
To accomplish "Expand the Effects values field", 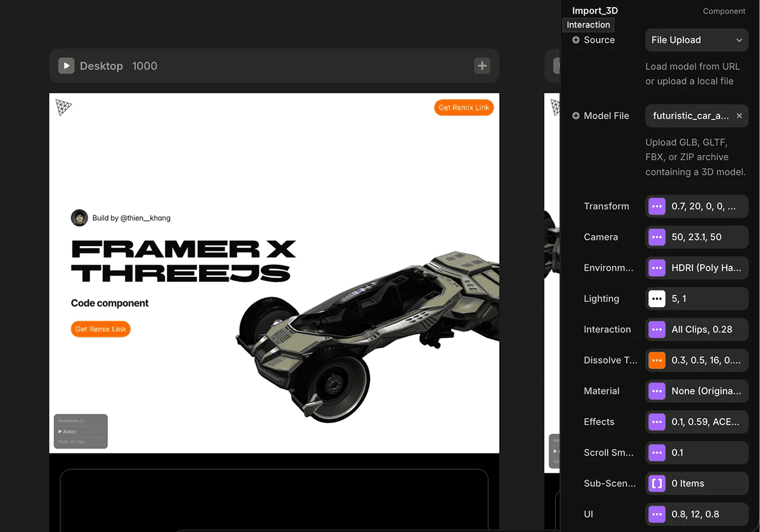I will (696, 422).
